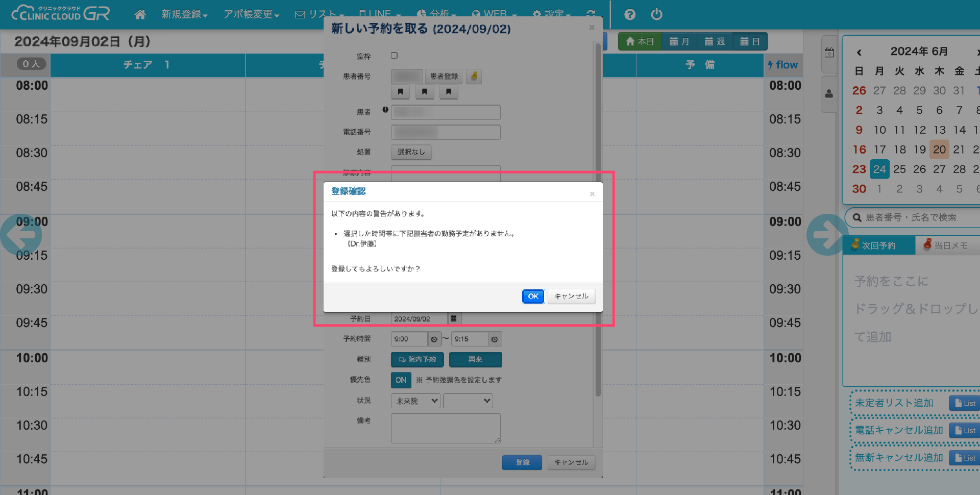Expand the 未来院 status dropdown
This screenshot has height=495, width=980.
416,401
